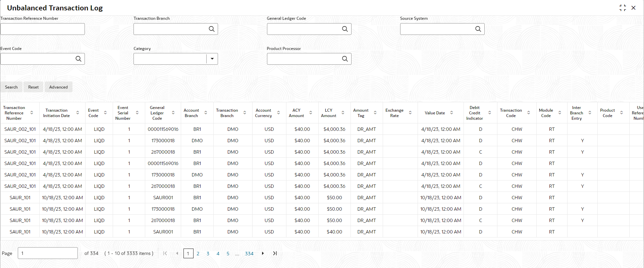Open Product Processor lookup search icon
The height and width of the screenshot is (268, 644).
[x=345, y=59]
